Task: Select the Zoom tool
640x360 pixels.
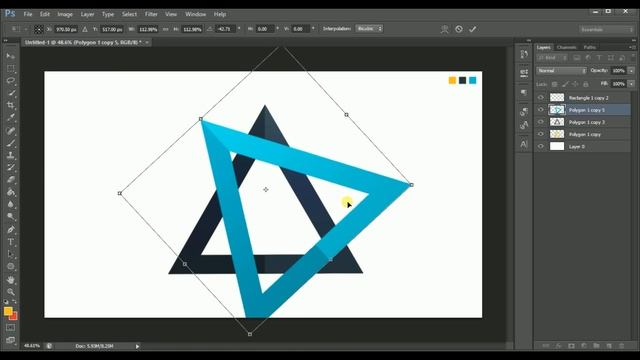Action: [x=11, y=292]
